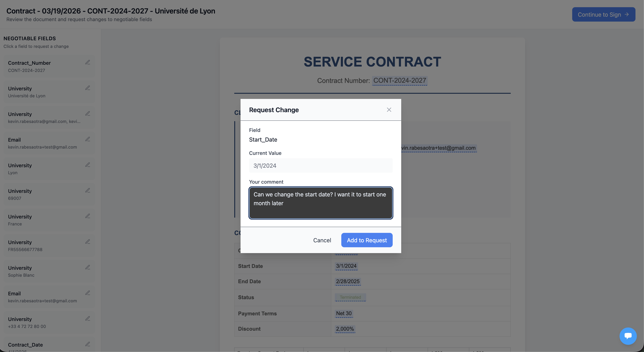Click edit pencil for University Lyon city field

click(x=88, y=165)
